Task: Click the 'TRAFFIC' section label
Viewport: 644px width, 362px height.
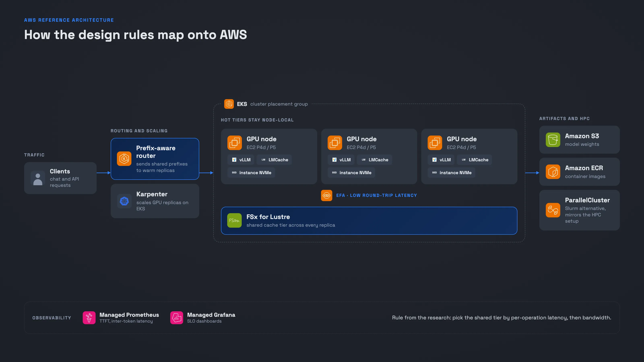Action: coord(34,155)
